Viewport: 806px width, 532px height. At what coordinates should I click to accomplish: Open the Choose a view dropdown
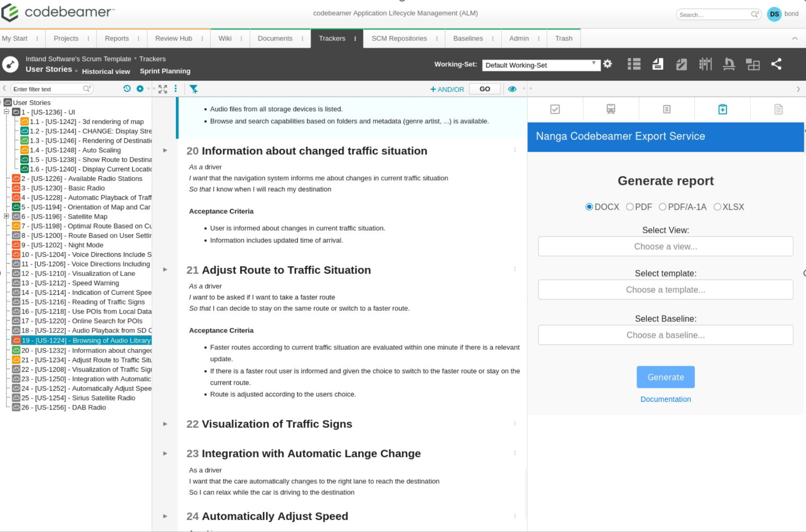pyautogui.click(x=665, y=246)
